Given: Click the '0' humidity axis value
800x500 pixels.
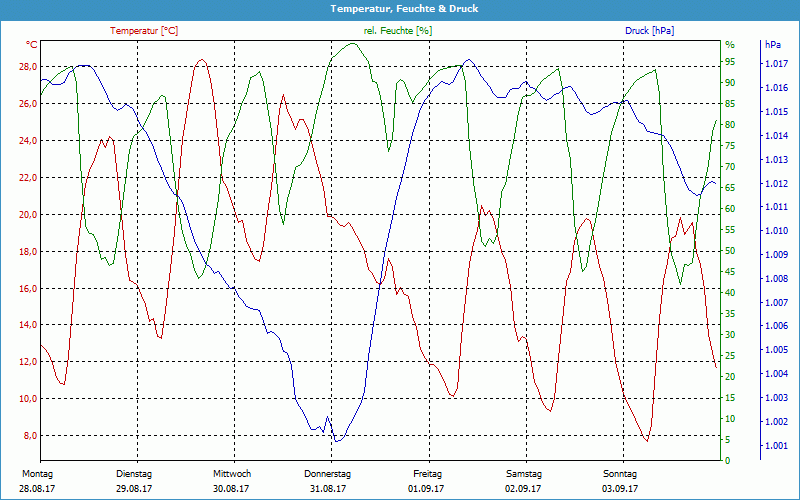Looking at the screenshot, I should pos(728,461).
